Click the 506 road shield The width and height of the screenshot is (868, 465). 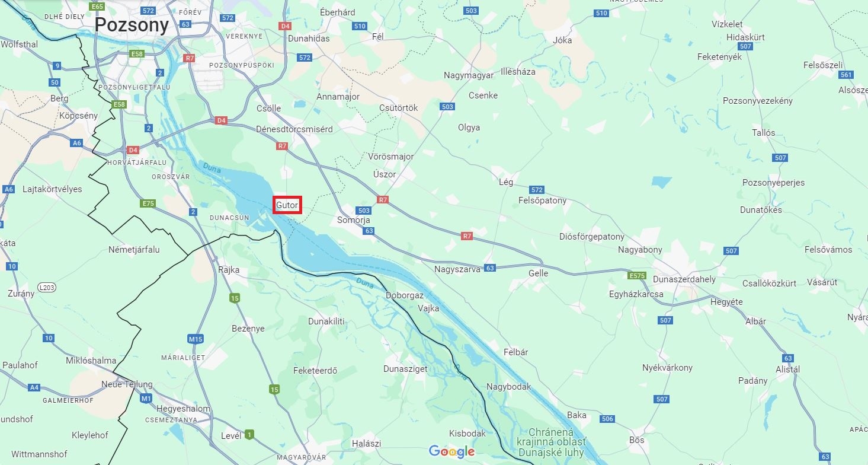tap(607, 419)
